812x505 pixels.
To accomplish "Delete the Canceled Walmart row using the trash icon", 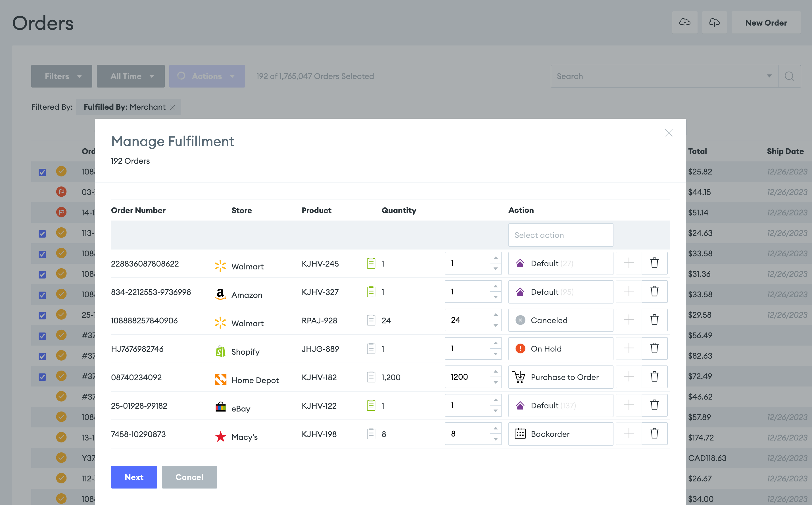I will (x=654, y=320).
